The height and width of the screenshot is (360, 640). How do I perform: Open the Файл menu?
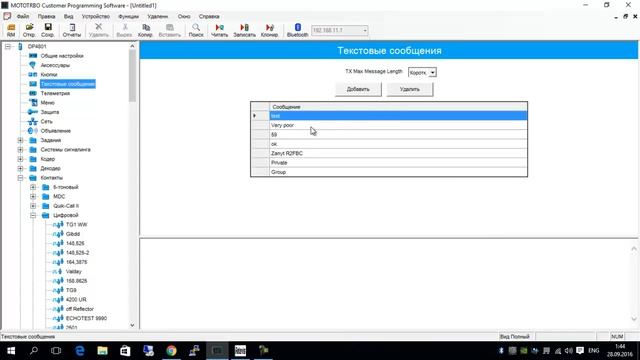click(x=23, y=17)
